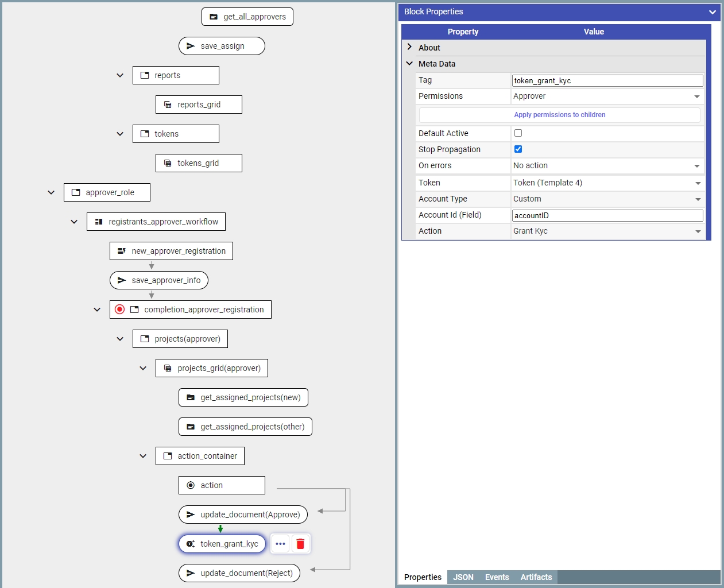Open the Permissions dropdown
Viewport: 724px width, 588px height.
pos(606,96)
